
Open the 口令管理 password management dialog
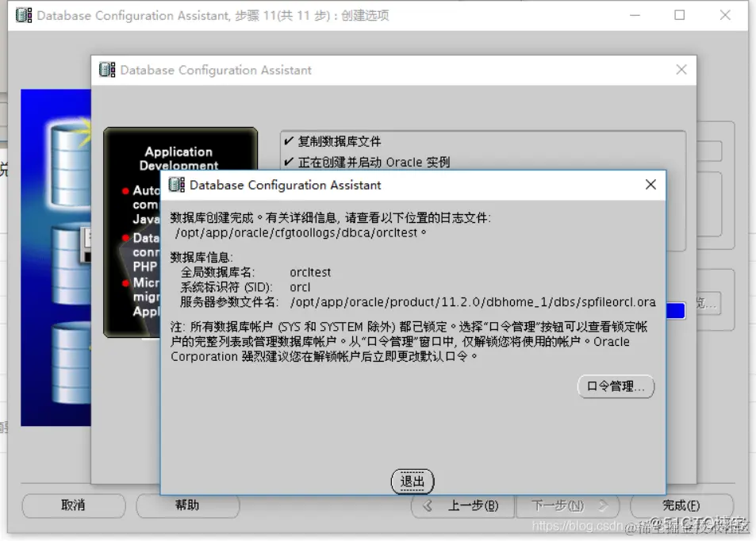616,386
